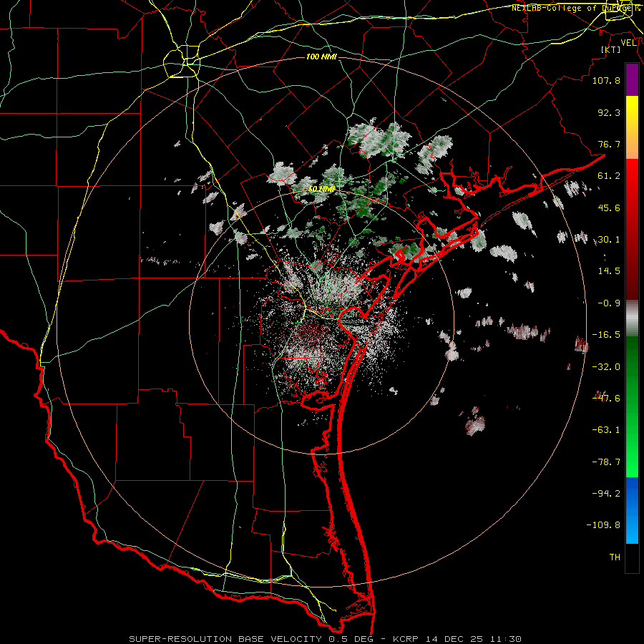644x644 pixels.
Task: Click the 45.6 velocity scale value
Action: 609,208
